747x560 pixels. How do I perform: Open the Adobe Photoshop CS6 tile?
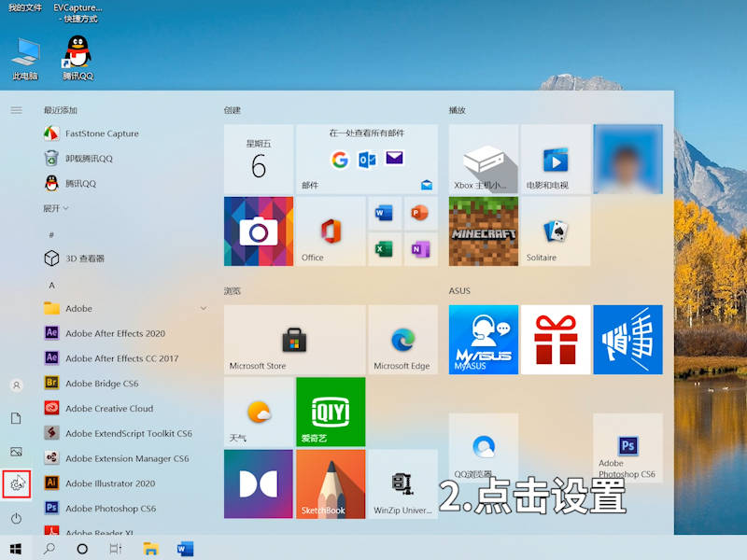[627, 448]
